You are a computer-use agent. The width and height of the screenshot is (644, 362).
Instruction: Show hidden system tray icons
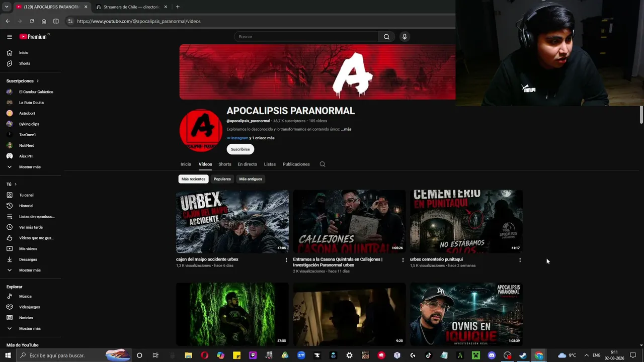(586, 355)
